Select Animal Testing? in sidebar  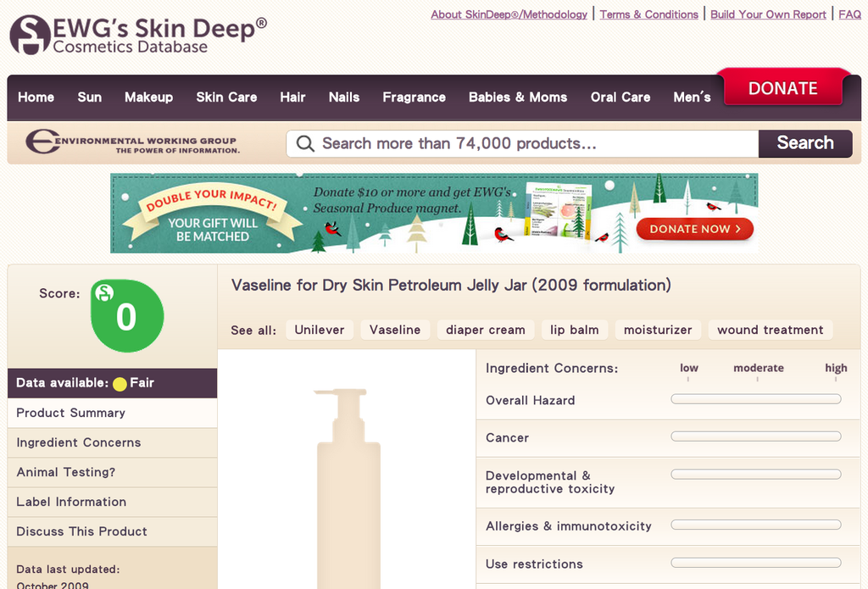pyautogui.click(x=113, y=472)
